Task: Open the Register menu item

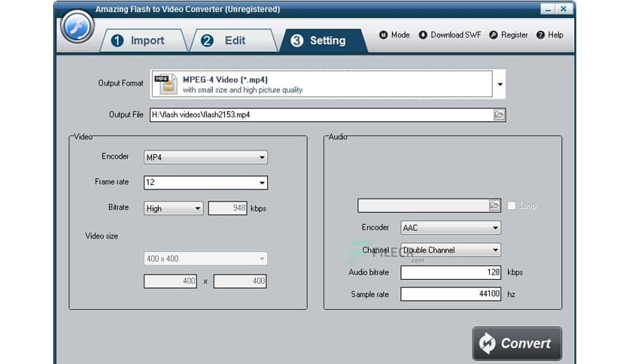Action: click(x=509, y=35)
